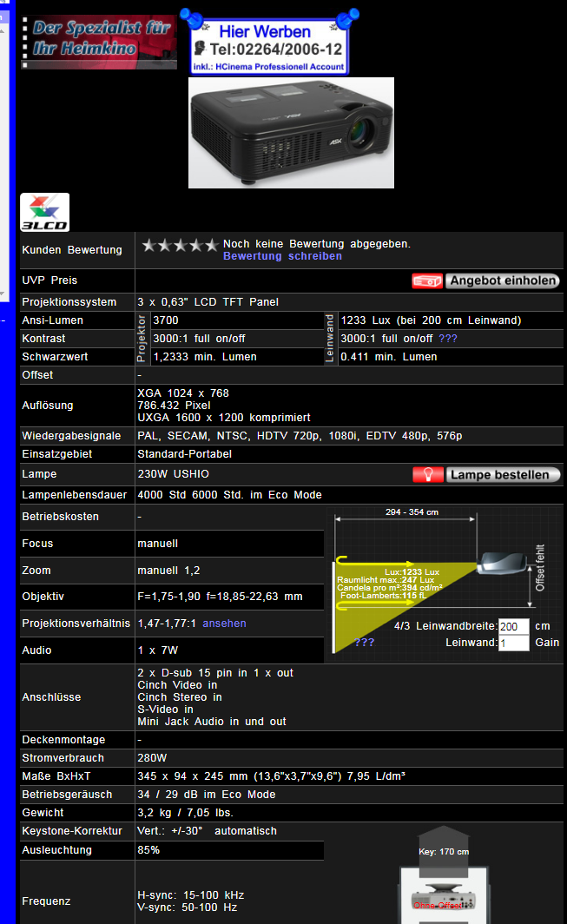Click the '2 x D-sub 15 pin in 1 x out' text
The height and width of the screenshot is (924, 567).
tap(215, 673)
